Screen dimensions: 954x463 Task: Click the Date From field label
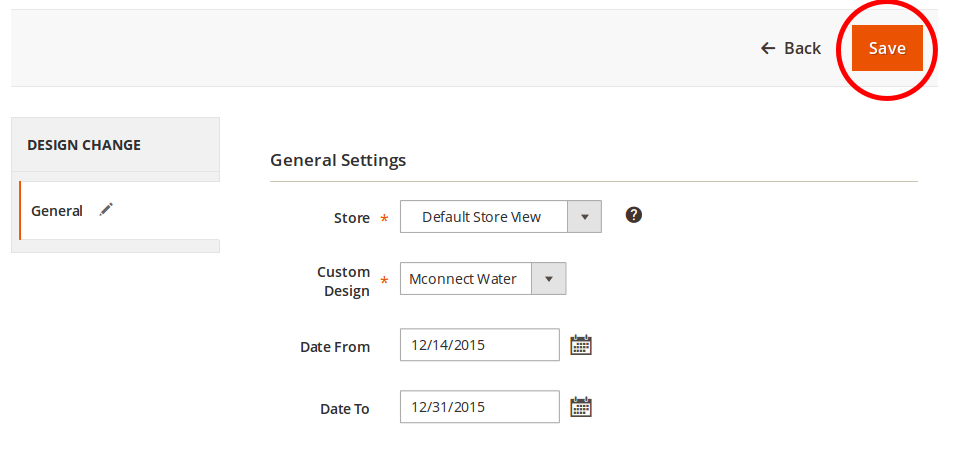coord(335,347)
